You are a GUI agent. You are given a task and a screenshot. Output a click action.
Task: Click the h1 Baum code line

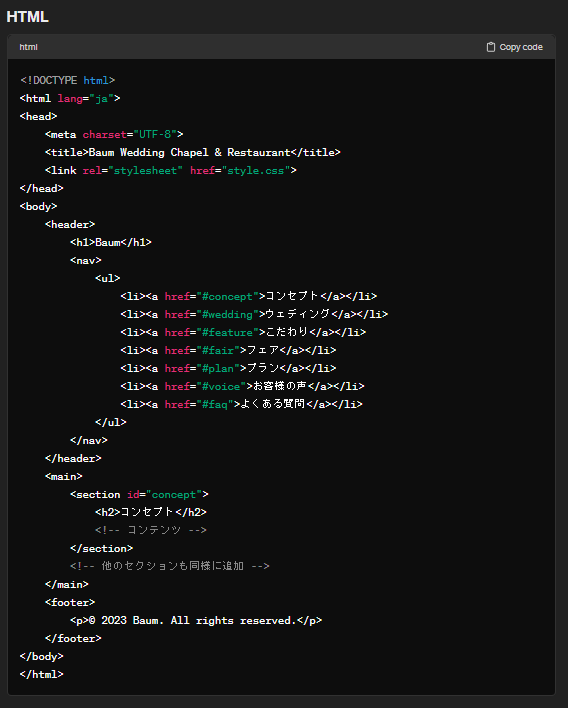tap(111, 242)
